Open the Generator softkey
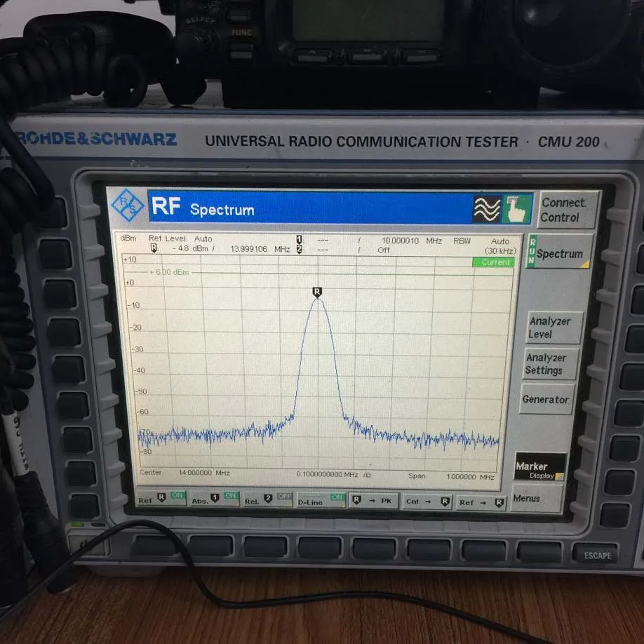 (546, 399)
